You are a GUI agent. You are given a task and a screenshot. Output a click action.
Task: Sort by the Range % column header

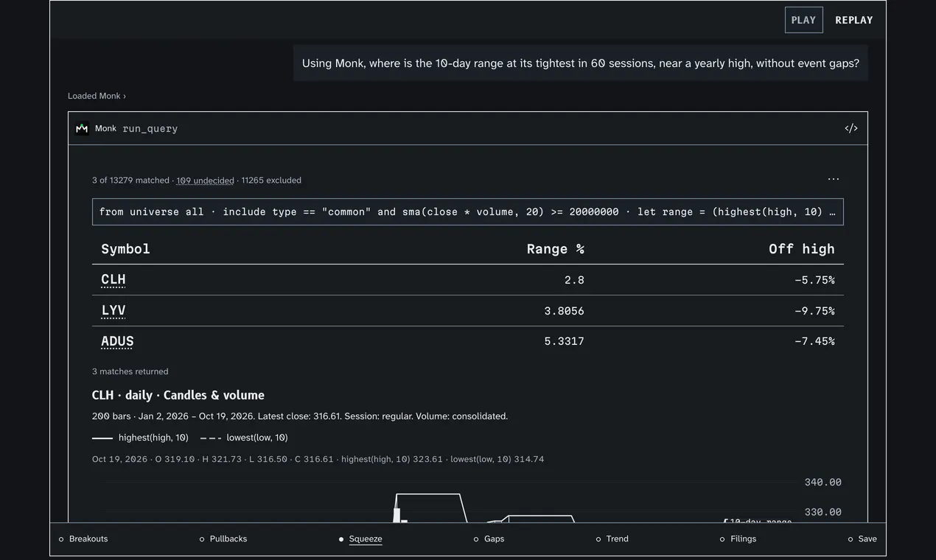[x=555, y=249]
